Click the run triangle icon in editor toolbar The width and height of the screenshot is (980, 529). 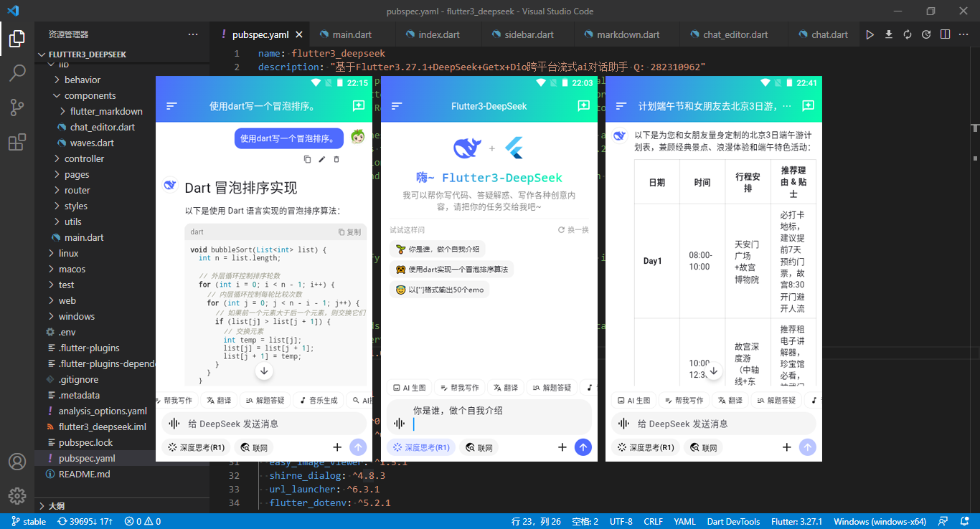[870, 34]
